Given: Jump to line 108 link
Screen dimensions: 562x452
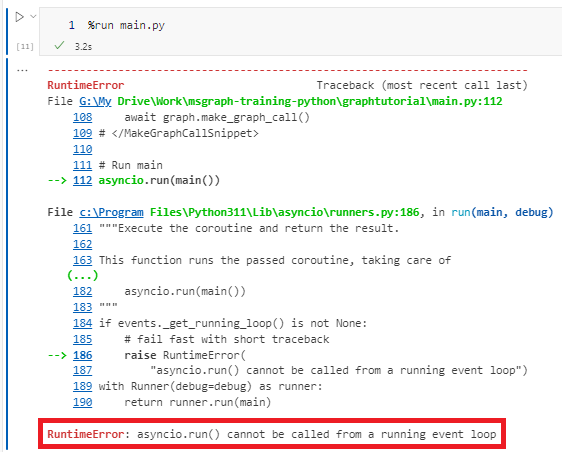Looking at the screenshot, I should tap(83, 118).
